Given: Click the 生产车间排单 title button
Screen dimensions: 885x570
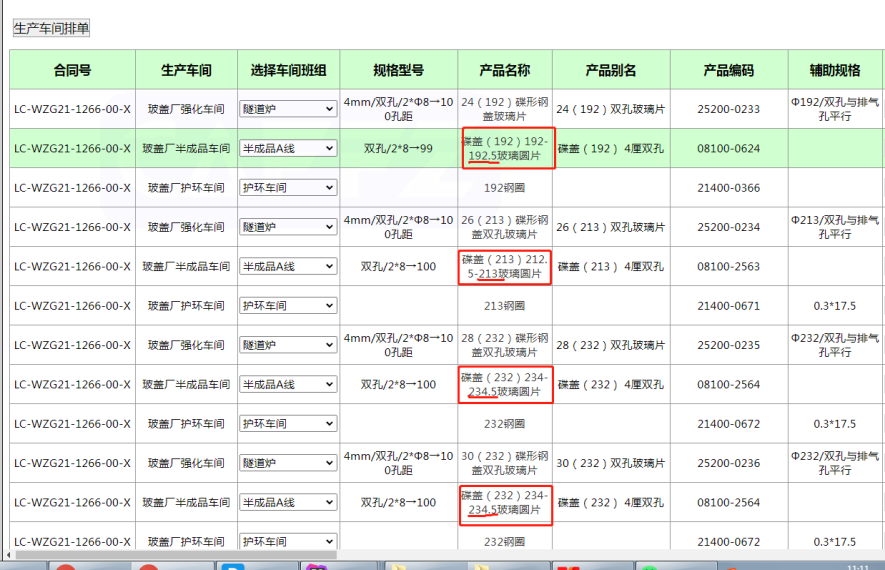Looking at the screenshot, I should (x=51, y=28).
